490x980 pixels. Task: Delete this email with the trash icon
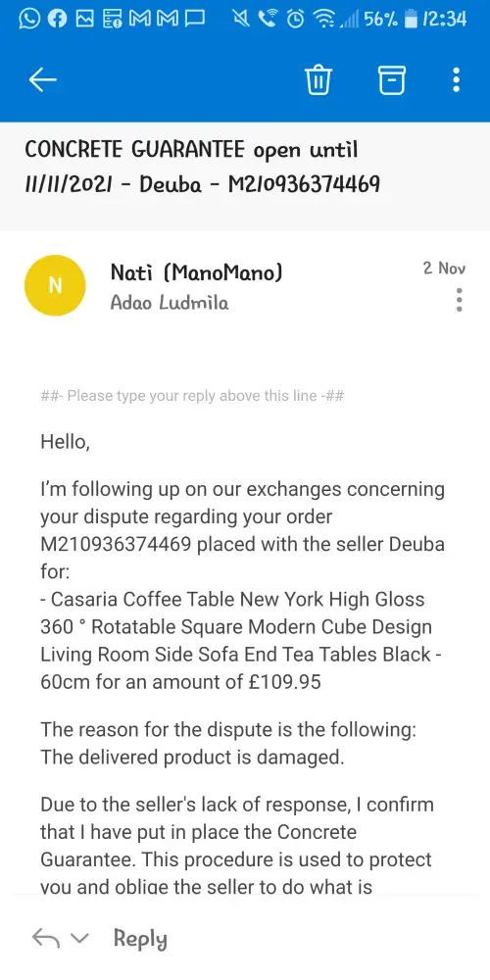point(318,80)
